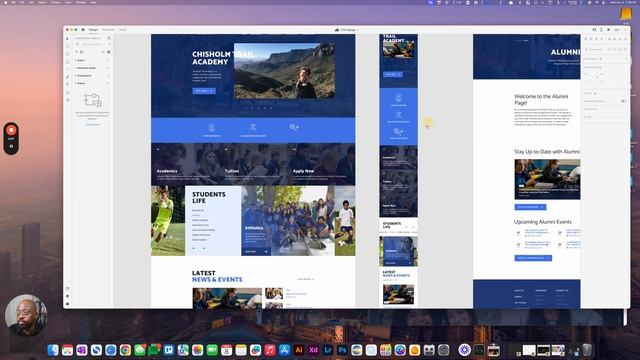
Task: Expand the Components section
Action: click(76, 76)
